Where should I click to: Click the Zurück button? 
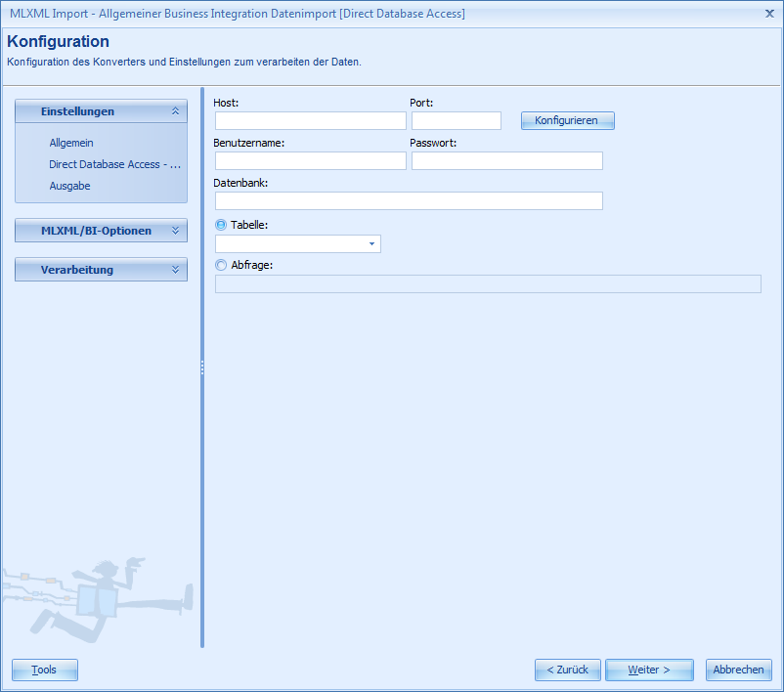[567, 670]
